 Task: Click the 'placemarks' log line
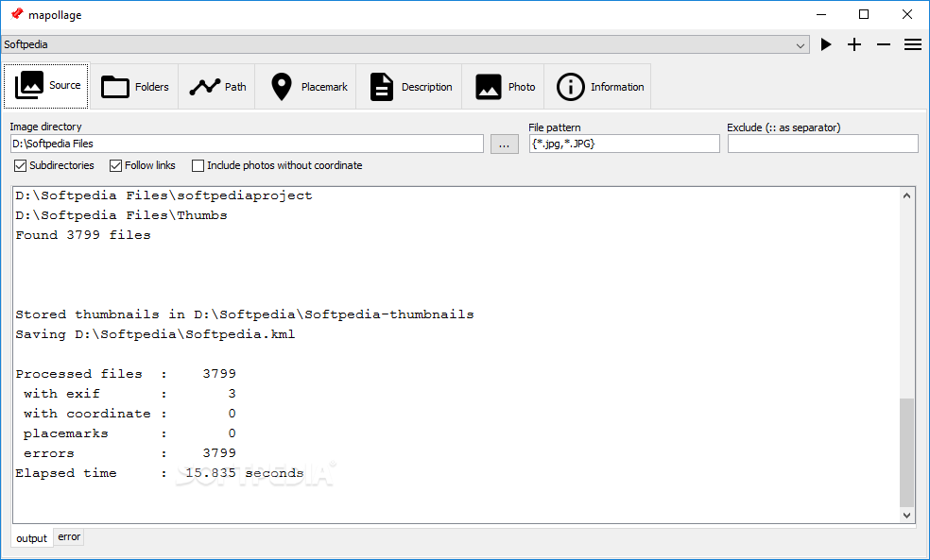click(x=129, y=433)
